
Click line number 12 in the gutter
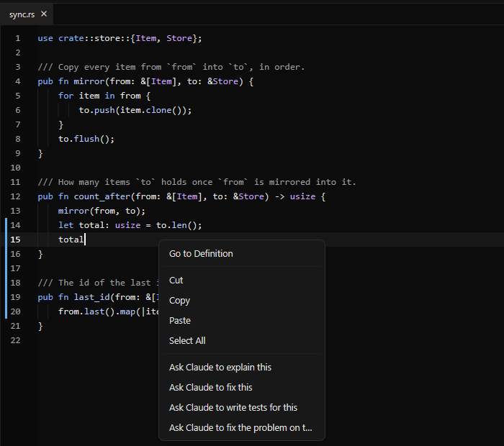pos(15,196)
